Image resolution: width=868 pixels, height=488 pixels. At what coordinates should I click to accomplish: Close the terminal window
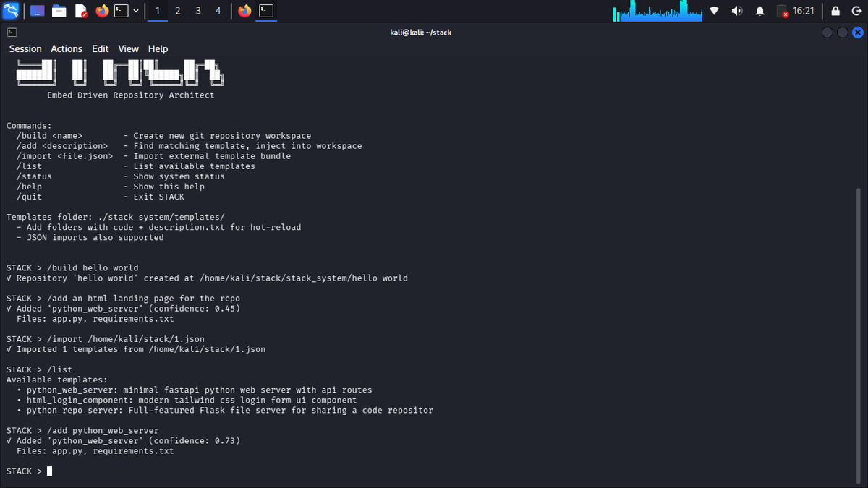[858, 33]
